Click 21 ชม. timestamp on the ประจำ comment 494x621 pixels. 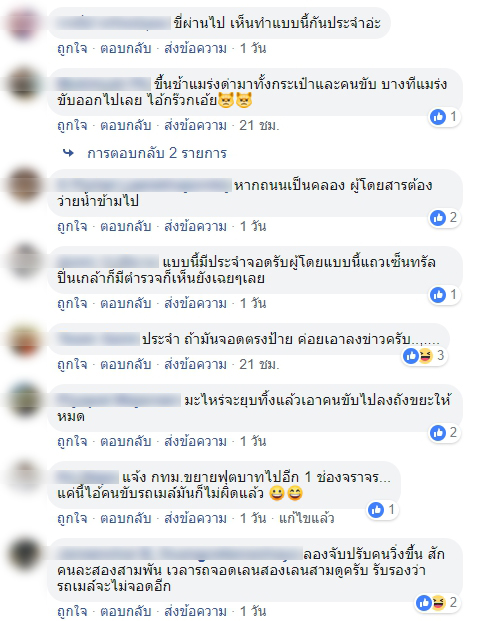(259, 364)
